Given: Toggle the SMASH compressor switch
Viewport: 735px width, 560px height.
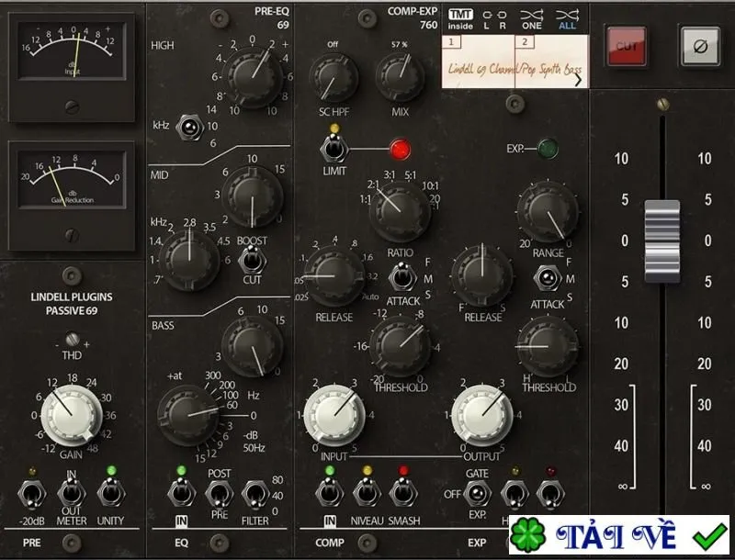Looking at the screenshot, I should (x=403, y=493).
